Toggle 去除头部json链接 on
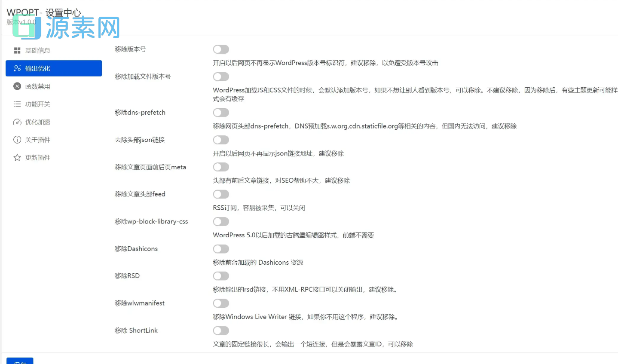Viewport: 618px width, 364px height. coord(220,140)
